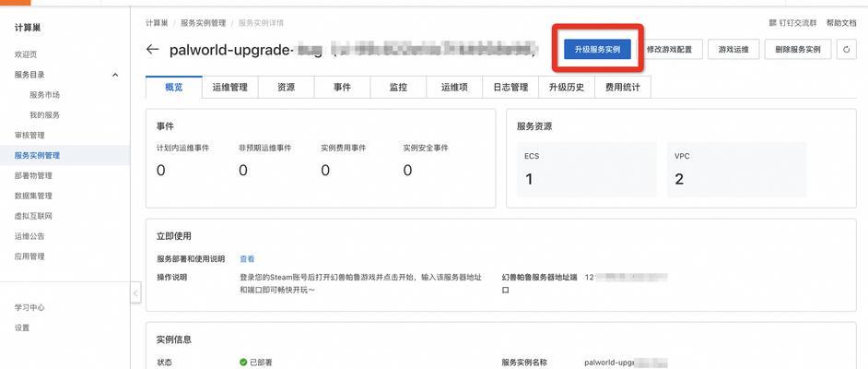Click the 立即使用 section heading
This screenshot has height=369, width=868.
click(174, 236)
